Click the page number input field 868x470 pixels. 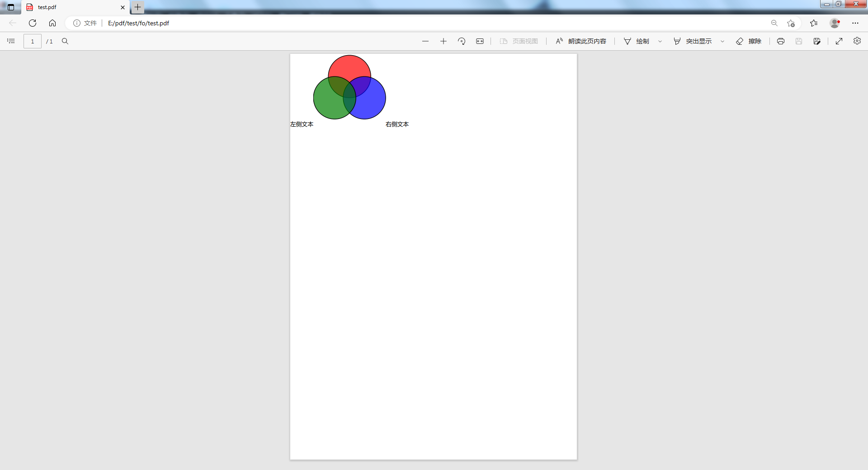33,41
